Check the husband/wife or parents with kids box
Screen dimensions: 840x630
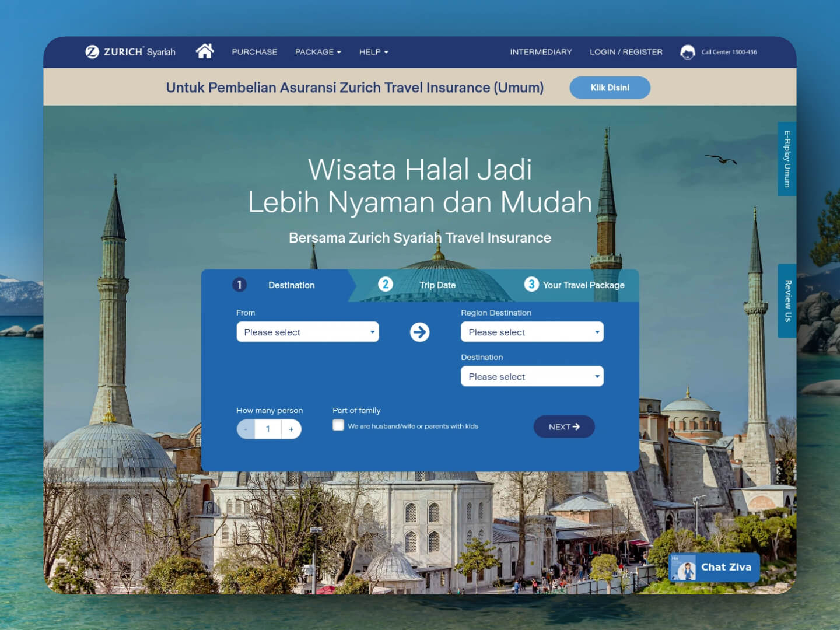pos(338,425)
